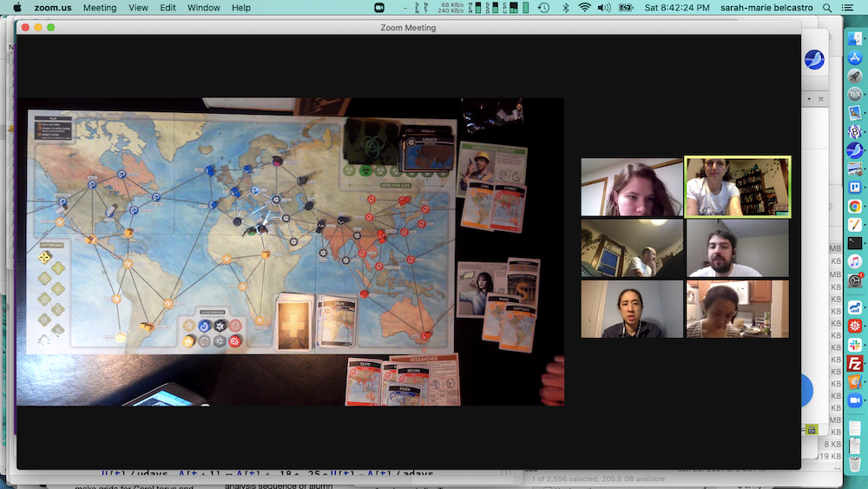Open the Meeting menu
Image resolution: width=868 pixels, height=489 pixels.
pos(99,8)
